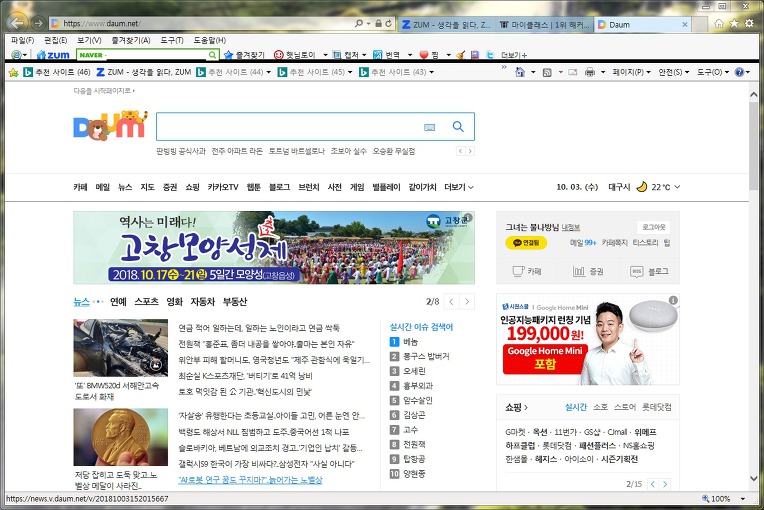This screenshot has height=510, width=764.
Task: Go to previous shopping page arrow beside 2/15
Action: [x=652, y=484]
